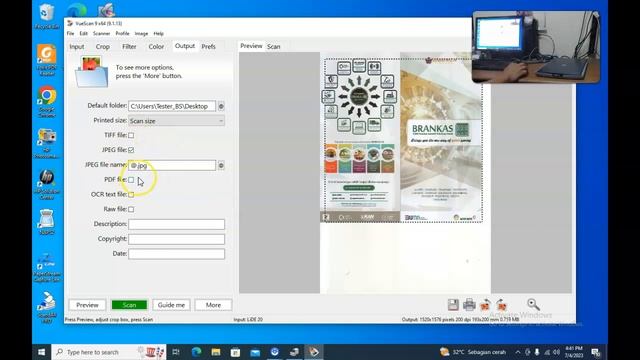
Task: Switch to the Color tab
Action: point(156,47)
